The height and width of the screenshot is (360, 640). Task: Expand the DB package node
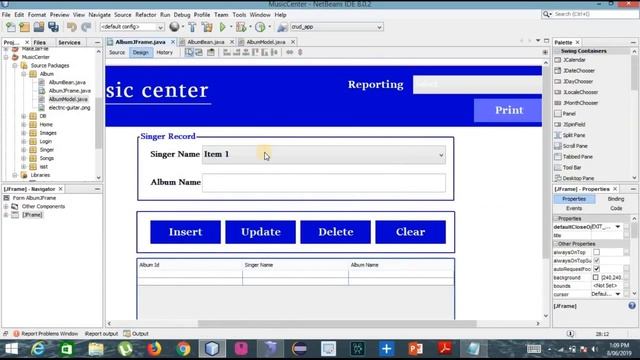24,116
